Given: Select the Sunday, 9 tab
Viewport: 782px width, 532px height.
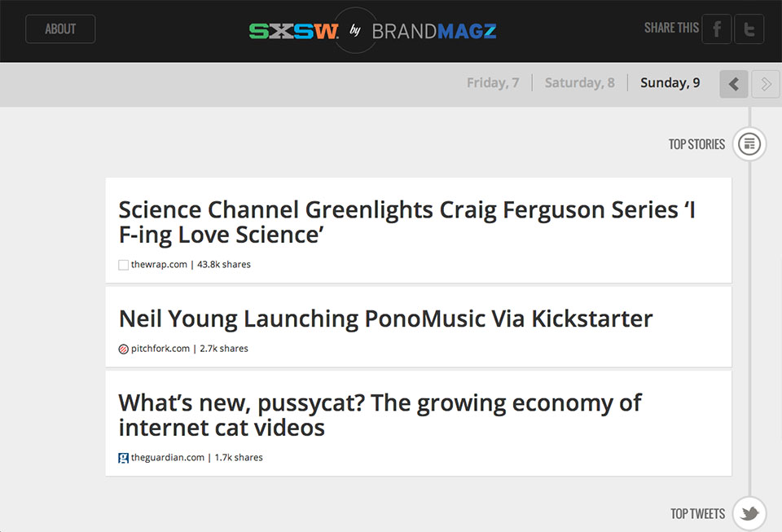Looking at the screenshot, I should [x=670, y=83].
